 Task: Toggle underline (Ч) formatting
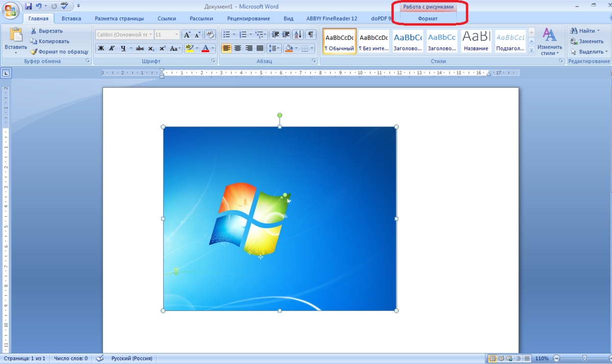point(123,48)
